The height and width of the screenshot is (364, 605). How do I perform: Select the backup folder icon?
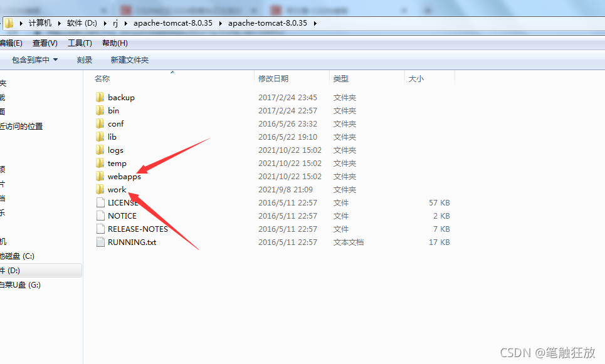[x=100, y=97]
